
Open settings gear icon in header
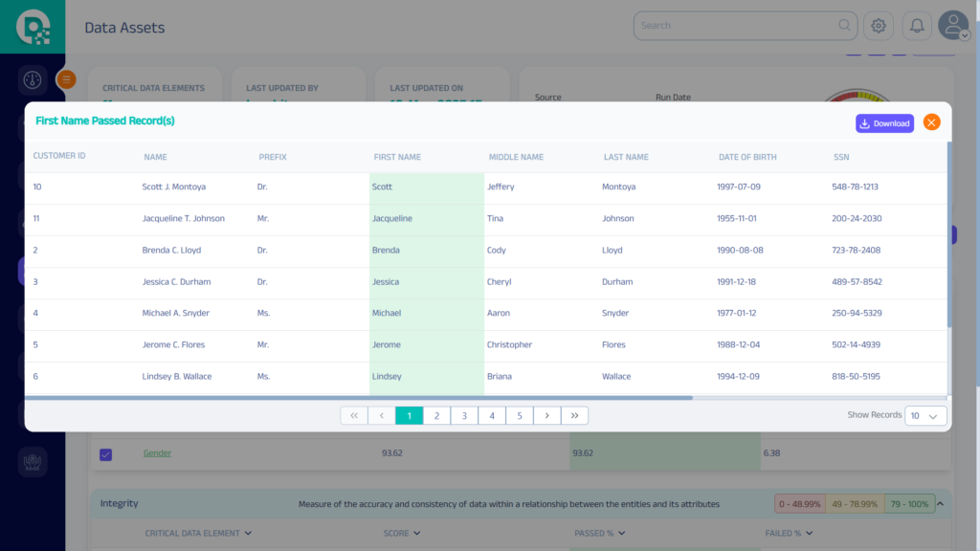(879, 26)
